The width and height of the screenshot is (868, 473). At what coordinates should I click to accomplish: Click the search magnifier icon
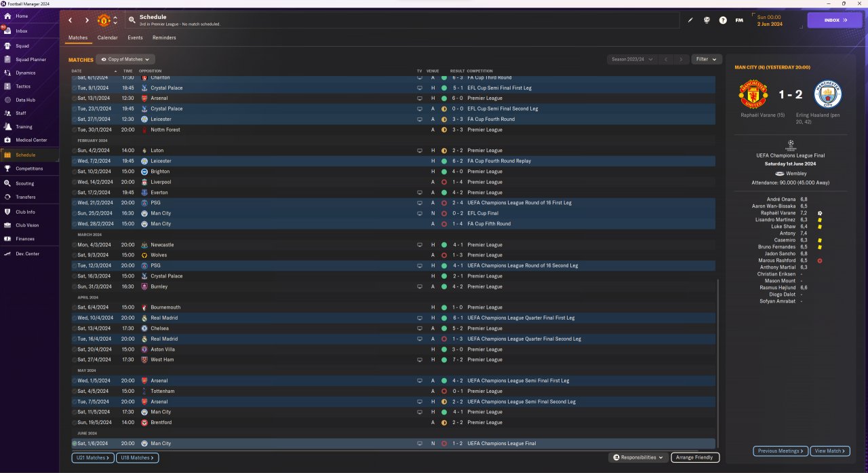point(132,20)
